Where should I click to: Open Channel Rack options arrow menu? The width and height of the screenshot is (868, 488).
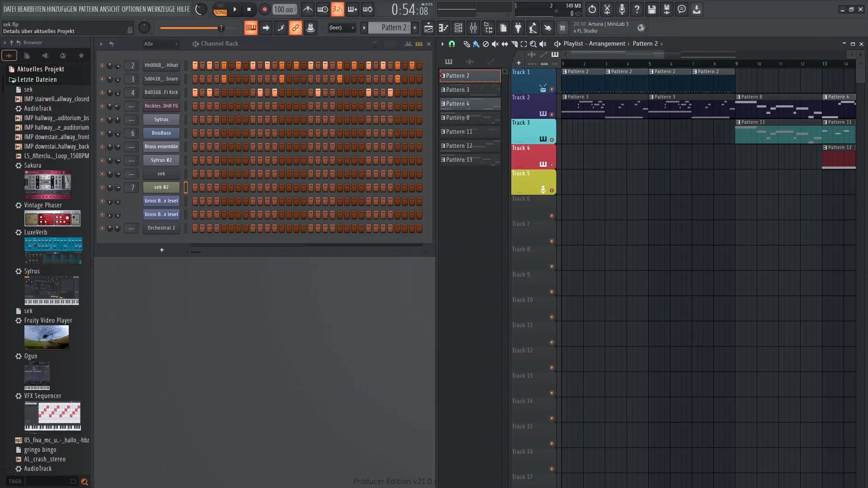coord(101,44)
